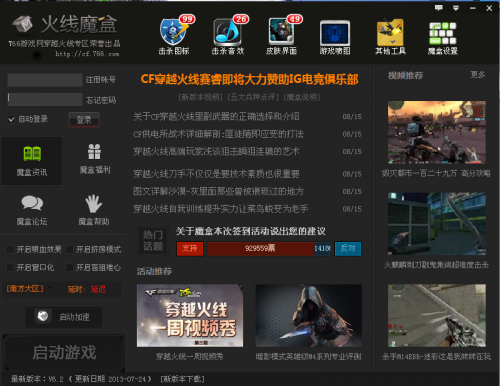This screenshot has width=500, height=386.
Task: Expand the 南方大区 server region dropdown
Action: pos(29,289)
